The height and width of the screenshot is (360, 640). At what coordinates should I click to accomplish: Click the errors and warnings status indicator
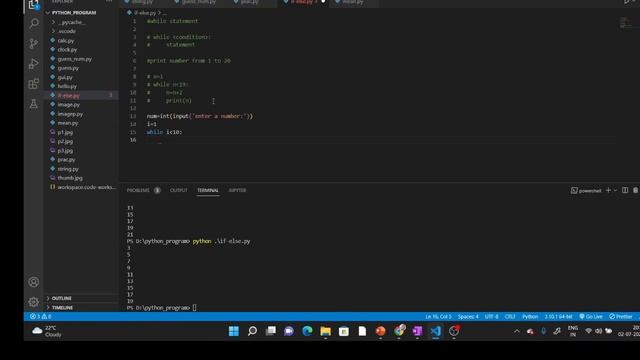(x=40, y=316)
